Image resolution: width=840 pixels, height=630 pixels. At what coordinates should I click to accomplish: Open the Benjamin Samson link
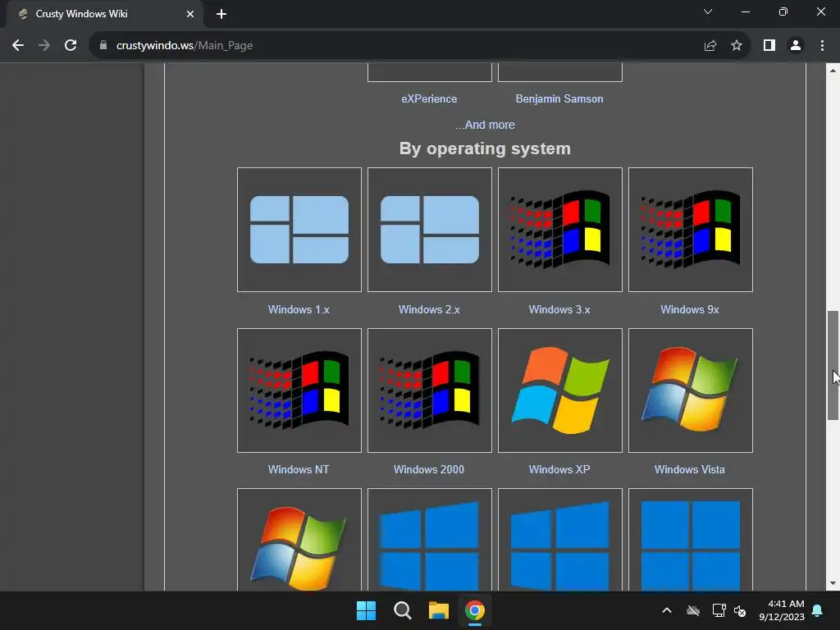(559, 99)
